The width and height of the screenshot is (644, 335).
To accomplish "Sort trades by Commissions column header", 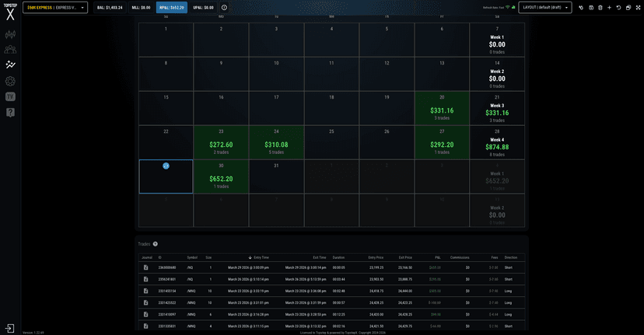I will click(x=460, y=257).
